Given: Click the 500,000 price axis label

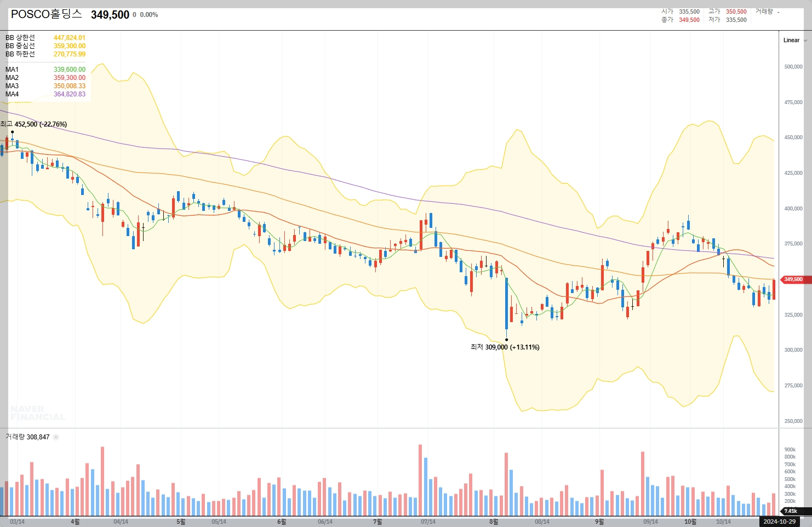Looking at the screenshot, I should [793, 67].
